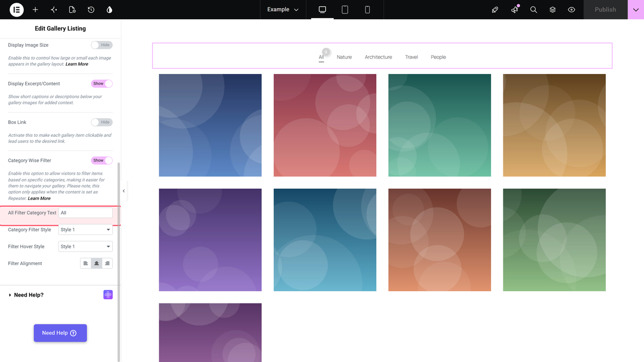
Task: Click the Filter Alignment label
Action: pyautogui.click(x=25, y=263)
